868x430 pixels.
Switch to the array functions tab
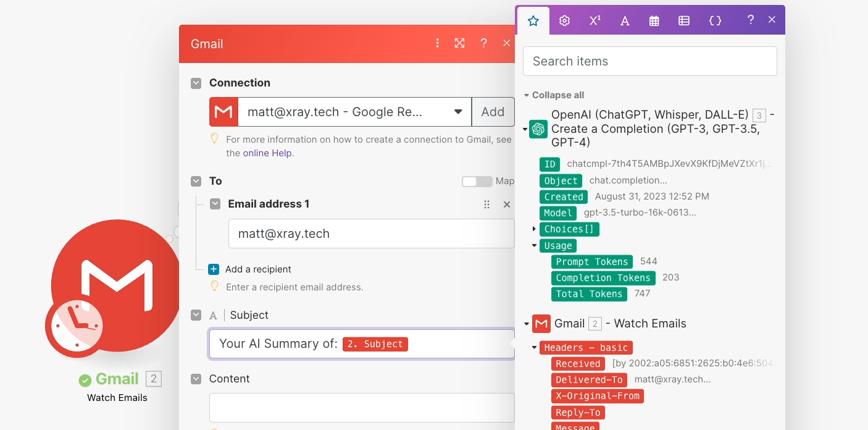pyautogui.click(x=684, y=20)
